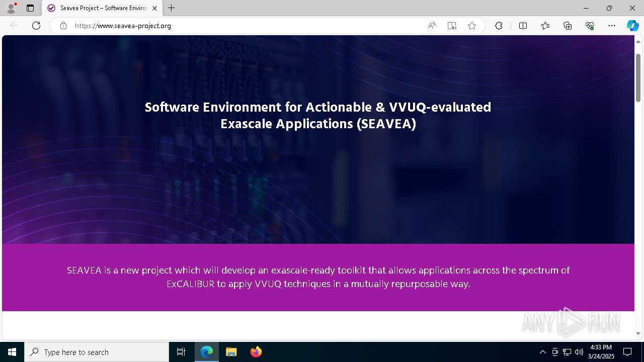644x362 pixels.
Task: Open Task View
Action: 181,352
